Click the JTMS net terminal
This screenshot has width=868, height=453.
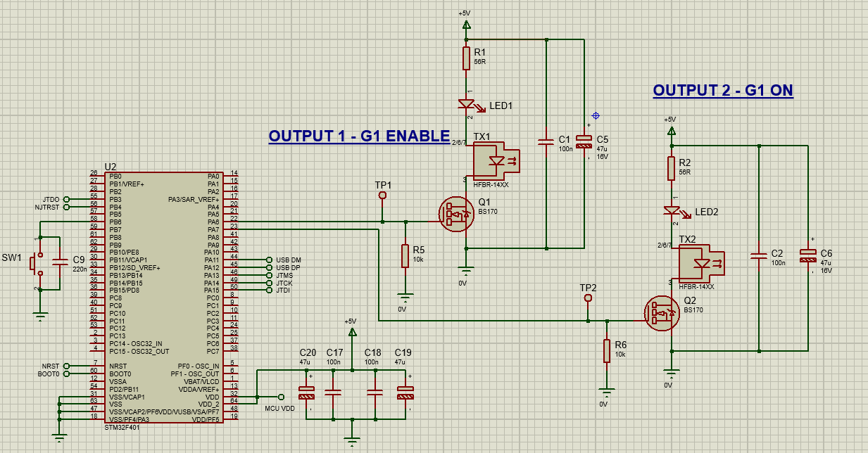[269, 276]
